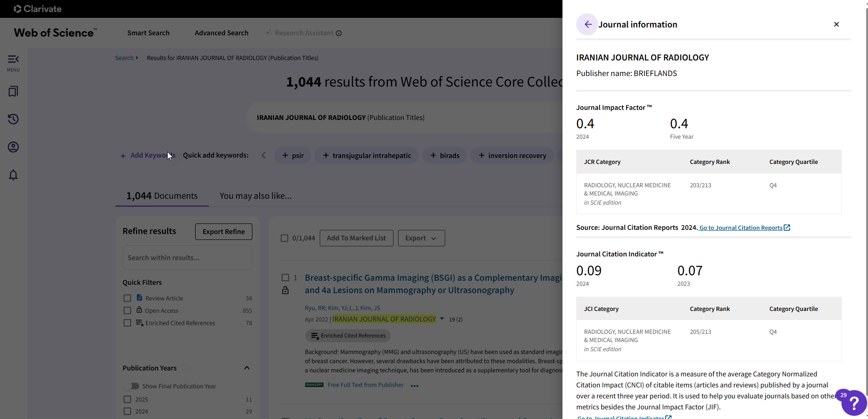Toggle Show Final Publication Year switch
Viewport: 868px width, 419px height.
[132, 386]
